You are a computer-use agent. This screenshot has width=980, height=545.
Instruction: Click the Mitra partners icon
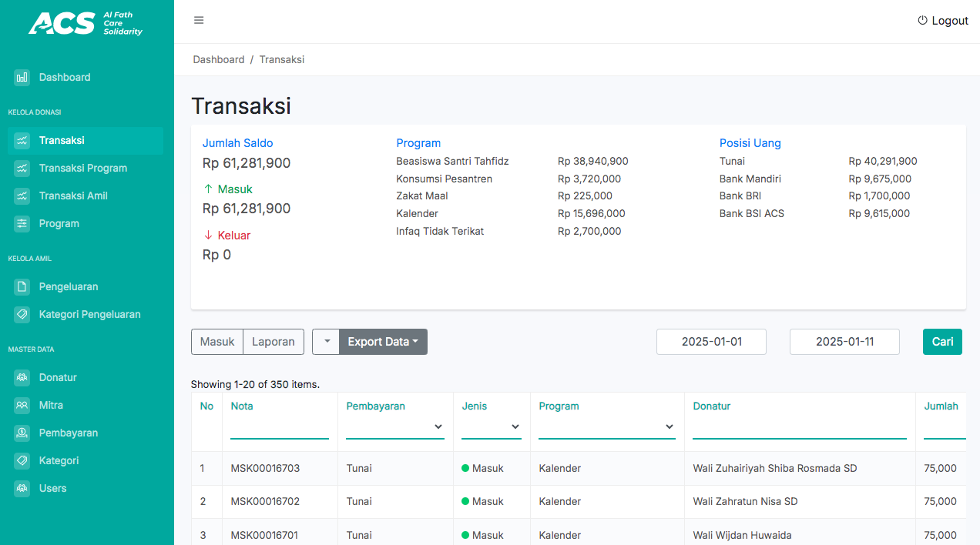coord(22,405)
